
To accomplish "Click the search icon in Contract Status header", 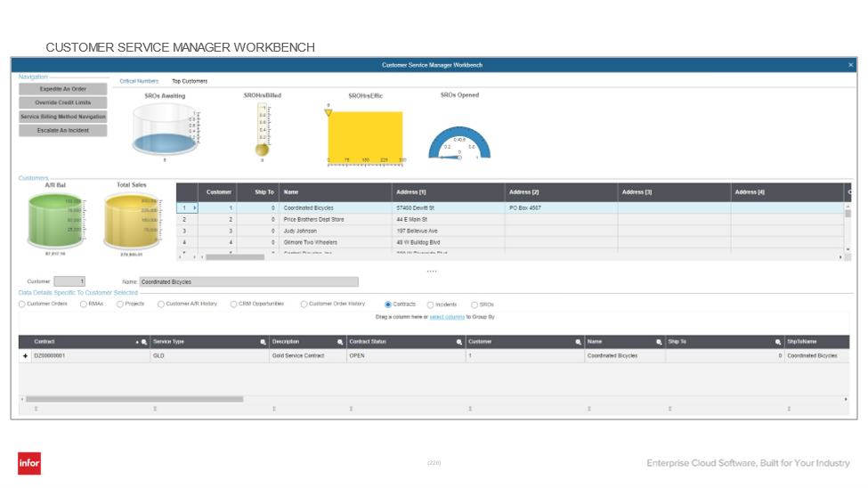I will 458,342.
